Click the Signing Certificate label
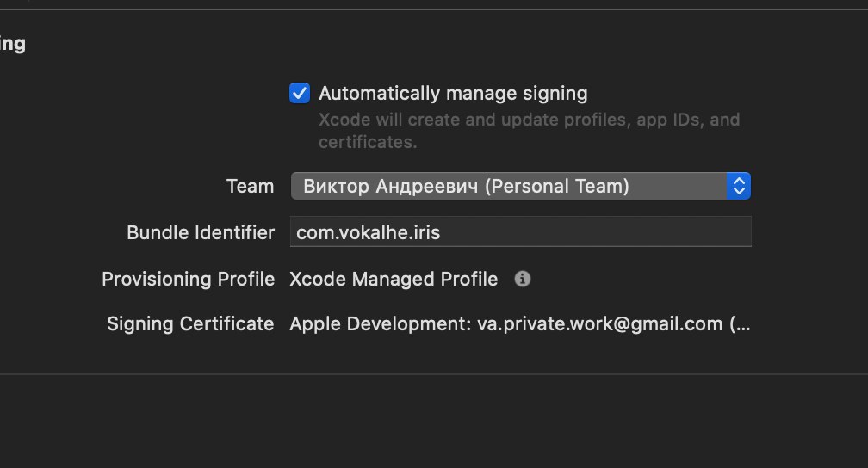 pos(189,324)
